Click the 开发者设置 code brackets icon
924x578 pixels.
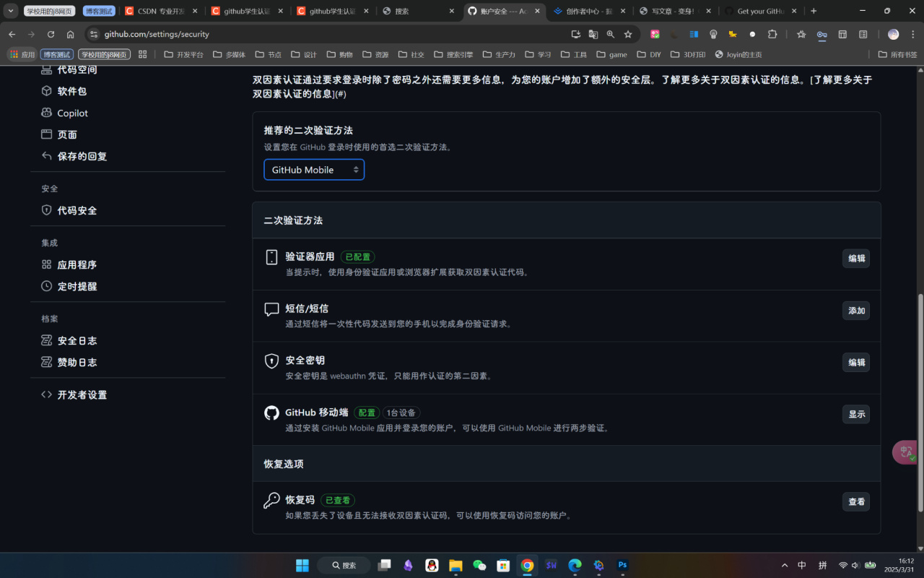pyautogui.click(x=46, y=394)
